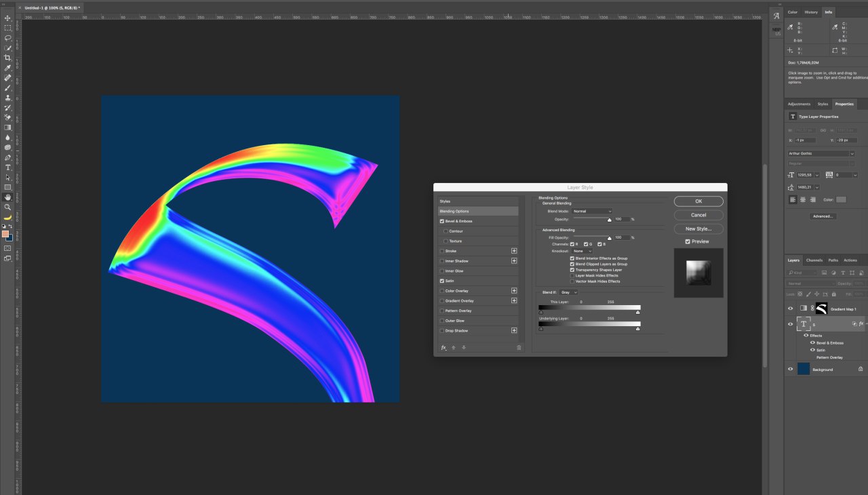Click the Gradient Map 1 mask thumbnail
Image resolution: width=868 pixels, height=495 pixels.
tap(821, 309)
